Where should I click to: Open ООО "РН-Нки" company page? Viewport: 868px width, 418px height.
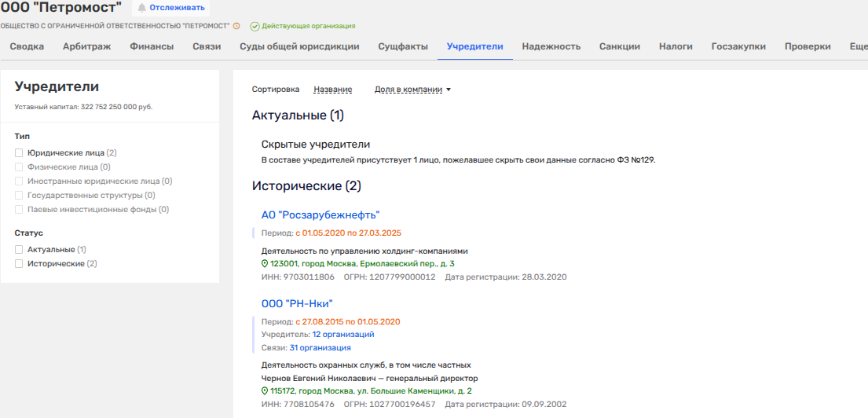tap(299, 303)
